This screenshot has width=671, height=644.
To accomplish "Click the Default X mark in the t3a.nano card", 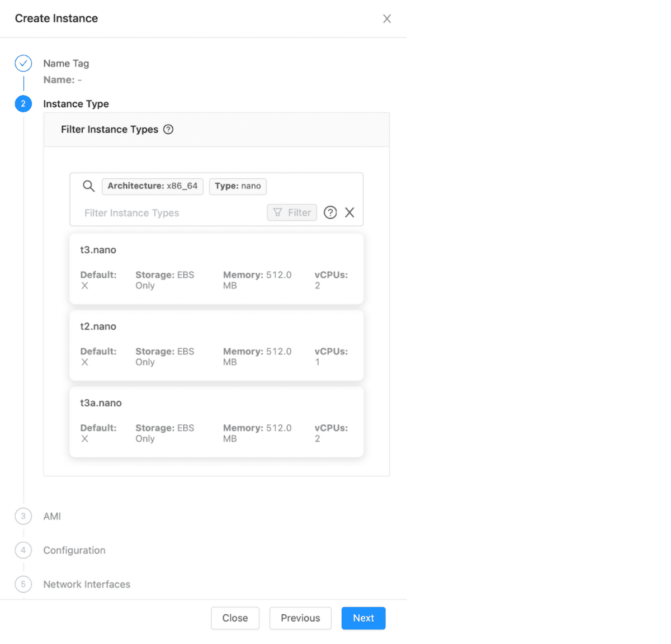I will tap(85, 439).
